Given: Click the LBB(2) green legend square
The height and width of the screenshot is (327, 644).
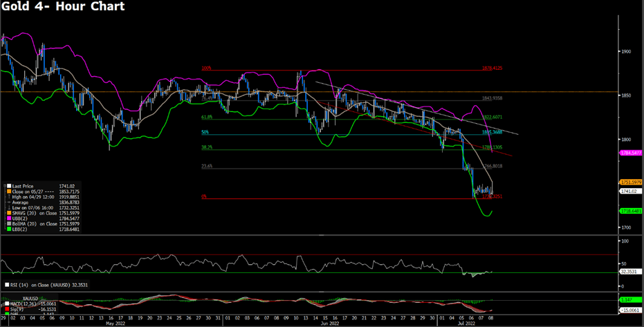Looking at the screenshot, I should click(x=10, y=230).
